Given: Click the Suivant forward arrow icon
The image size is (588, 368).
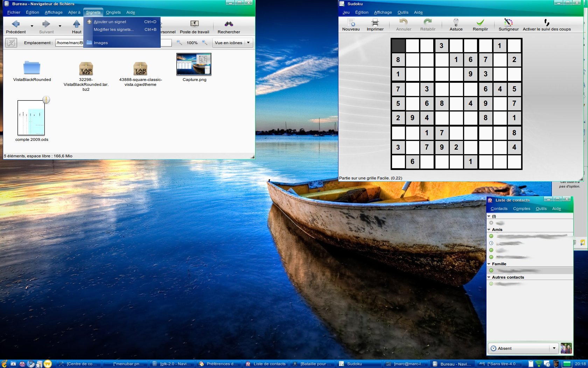Looking at the screenshot, I should click(x=46, y=24).
